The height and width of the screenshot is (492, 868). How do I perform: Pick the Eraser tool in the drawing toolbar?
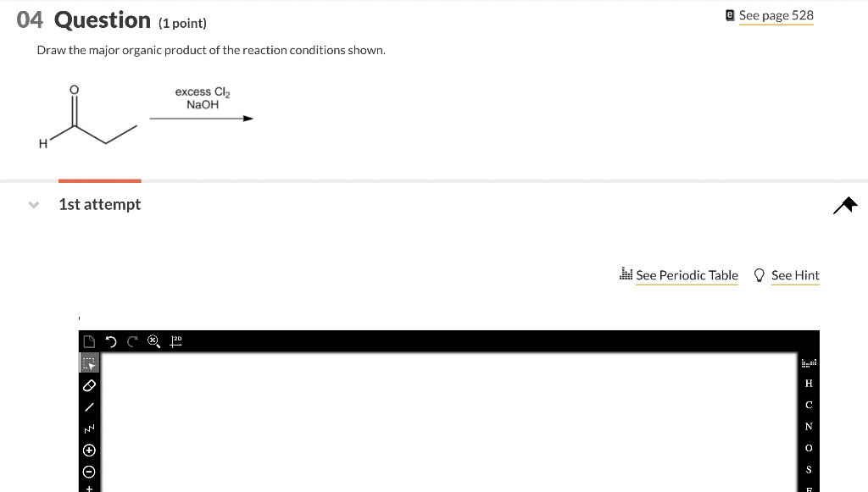point(89,385)
